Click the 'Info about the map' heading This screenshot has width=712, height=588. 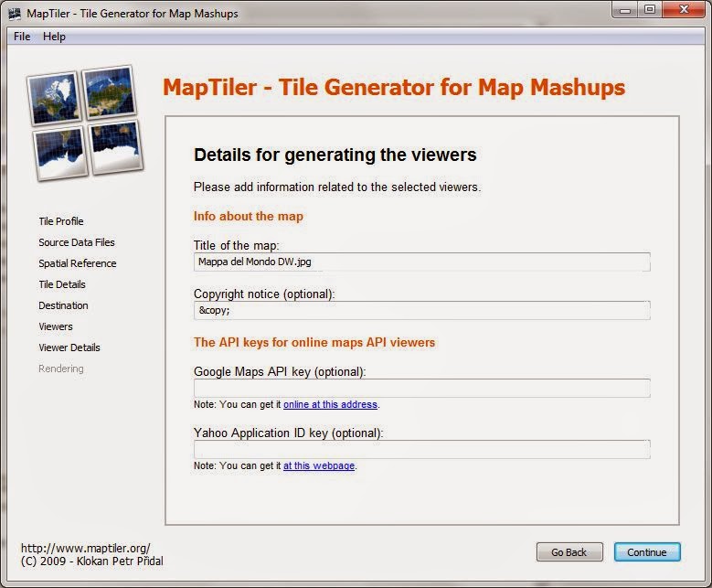click(249, 217)
